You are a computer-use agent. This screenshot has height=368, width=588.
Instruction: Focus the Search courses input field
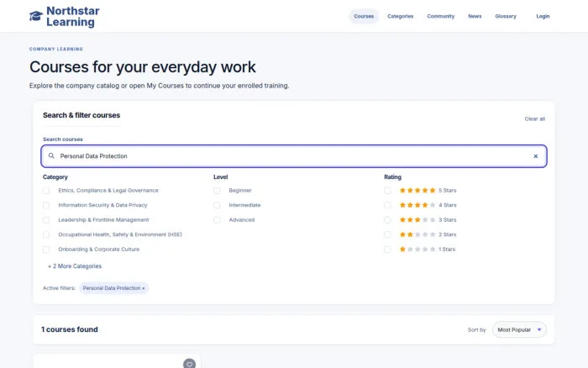294,156
